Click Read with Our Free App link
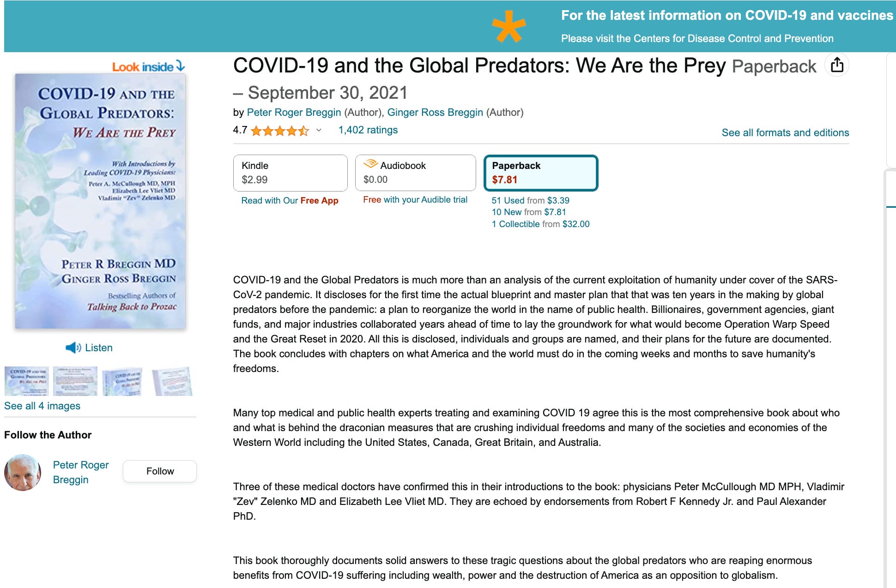The width and height of the screenshot is (896, 588). 290,201
